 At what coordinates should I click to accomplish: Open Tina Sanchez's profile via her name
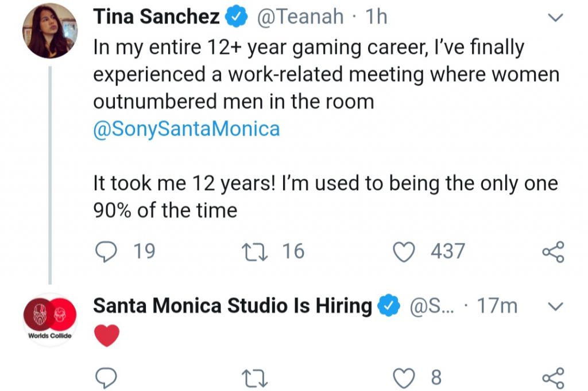(x=156, y=17)
